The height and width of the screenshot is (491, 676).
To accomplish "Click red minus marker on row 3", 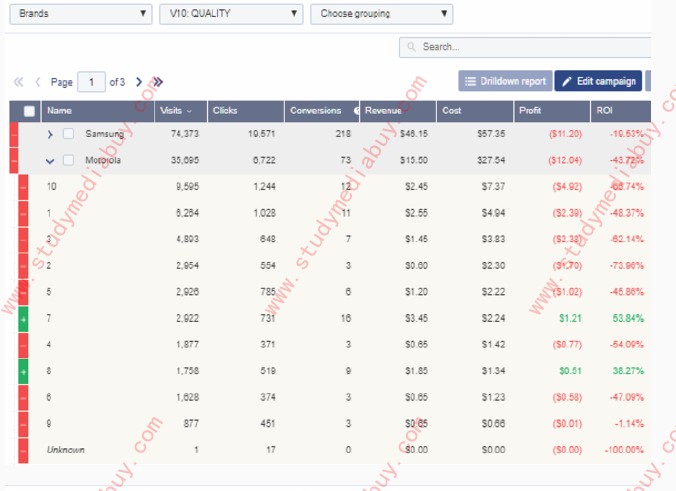I will click(x=23, y=240).
